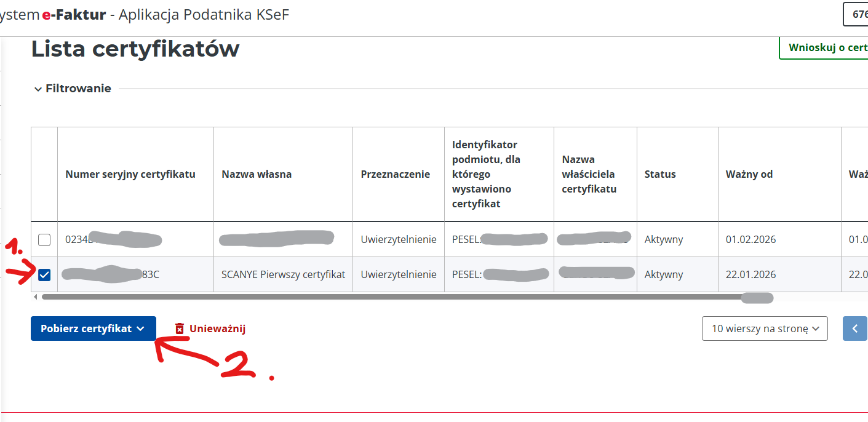
Task: Click the Nazwa właściciela certyfikatu column header
Action: click(x=589, y=174)
